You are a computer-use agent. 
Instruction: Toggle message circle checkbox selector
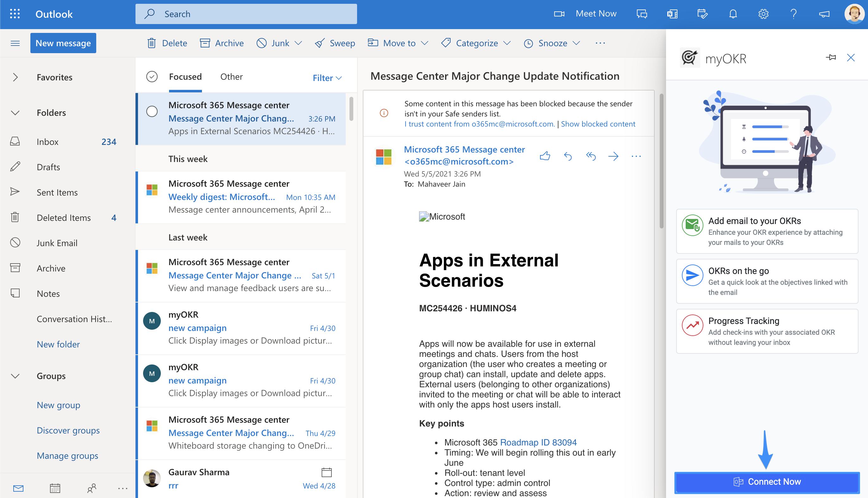point(153,111)
